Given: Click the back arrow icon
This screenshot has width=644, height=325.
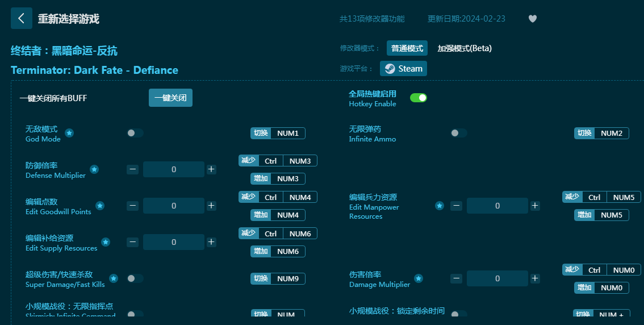Looking at the screenshot, I should (22, 19).
